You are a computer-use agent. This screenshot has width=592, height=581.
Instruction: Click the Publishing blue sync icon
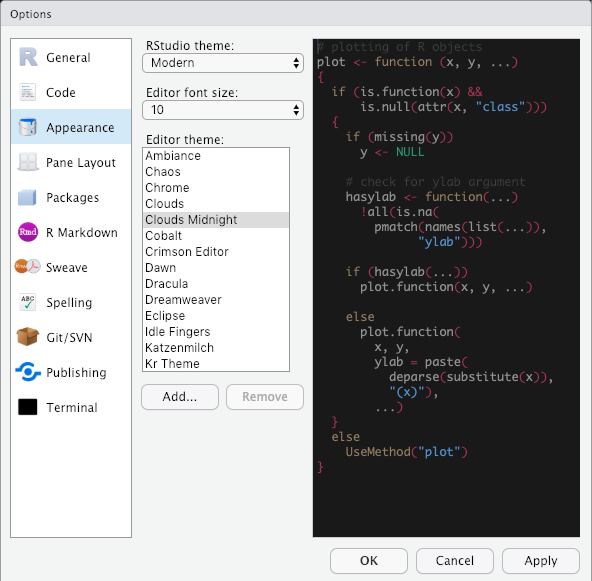tap(28, 372)
